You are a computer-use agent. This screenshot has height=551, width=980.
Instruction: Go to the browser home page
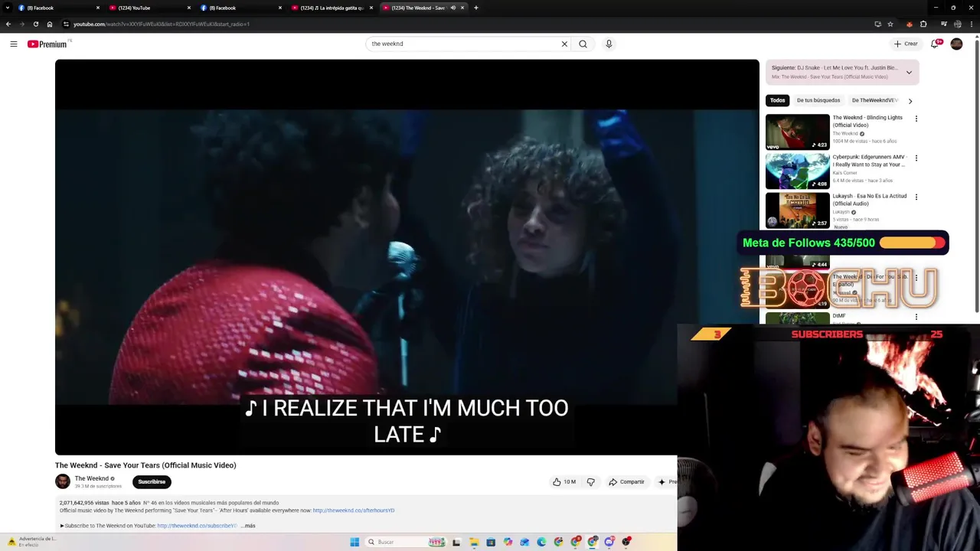pos(50,24)
